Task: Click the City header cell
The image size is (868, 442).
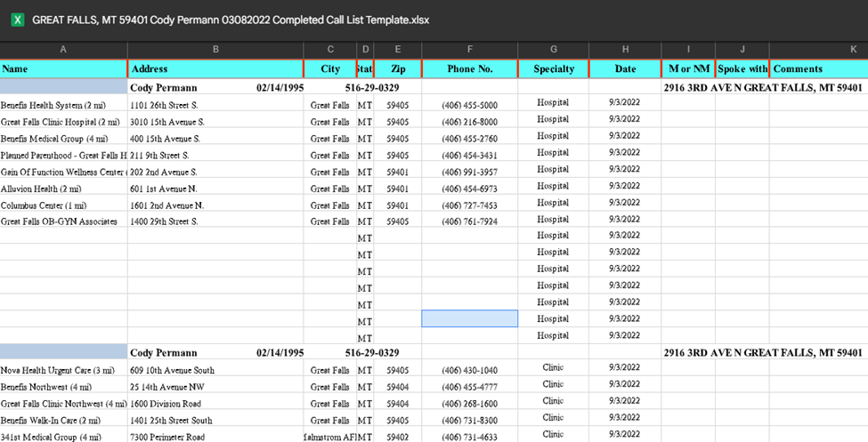Action: pyautogui.click(x=330, y=69)
